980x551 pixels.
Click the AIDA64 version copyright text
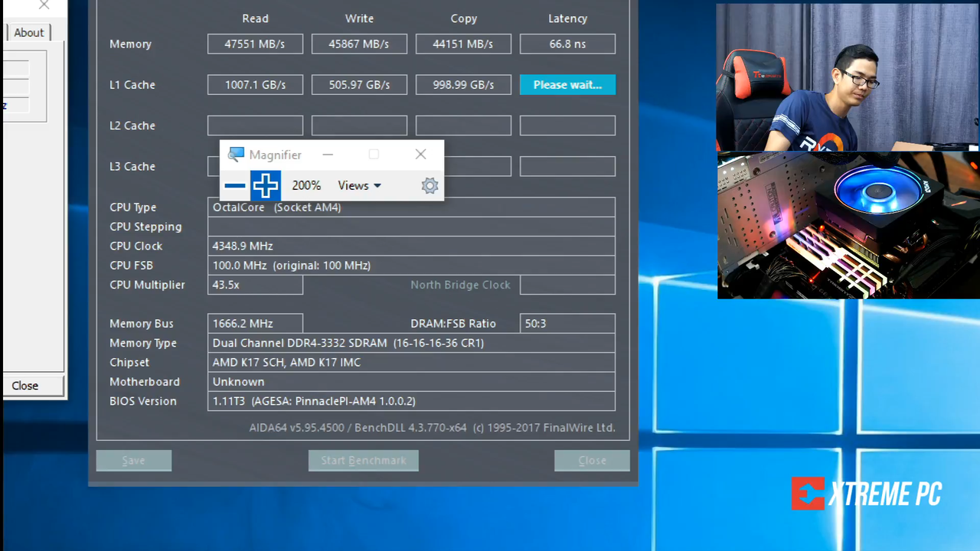pos(432,428)
